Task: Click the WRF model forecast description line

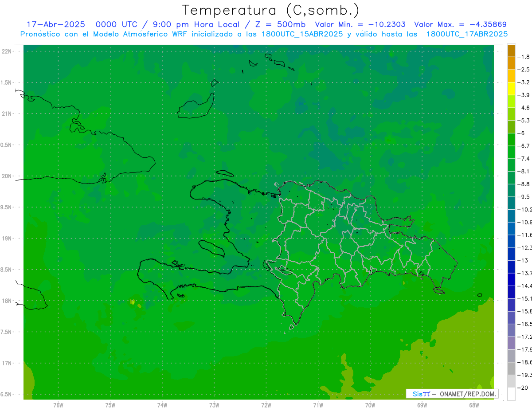Action: (264, 34)
